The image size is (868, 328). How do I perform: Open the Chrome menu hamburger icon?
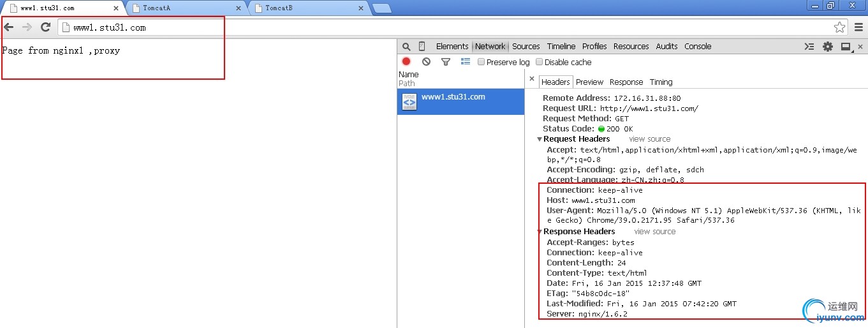[858, 27]
